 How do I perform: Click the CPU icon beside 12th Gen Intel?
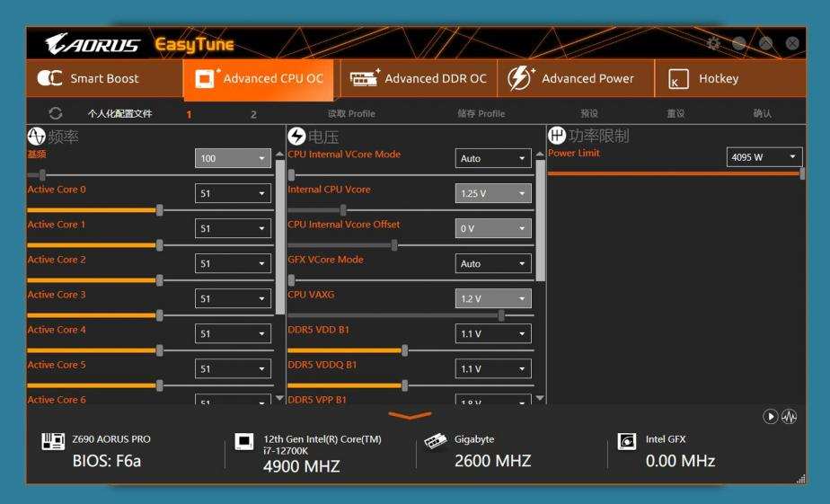coord(244,441)
